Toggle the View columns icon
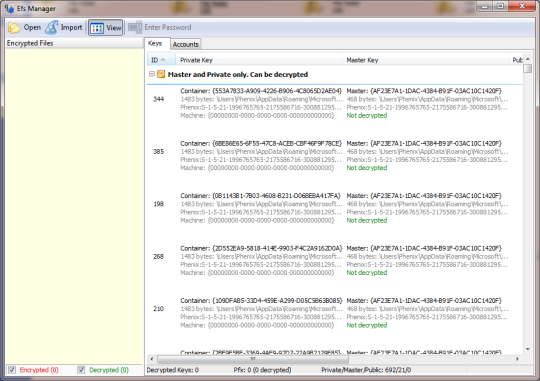This screenshot has height=381, width=540. coord(97,28)
